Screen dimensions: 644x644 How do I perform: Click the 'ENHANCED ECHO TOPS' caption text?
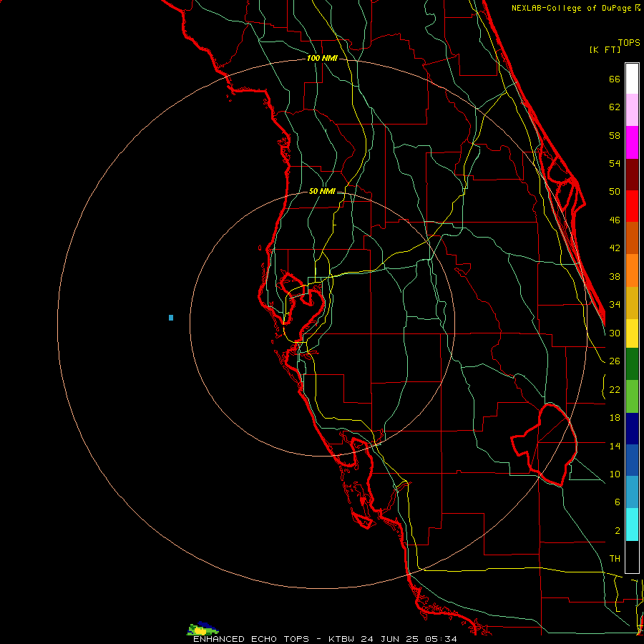pyautogui.click(x=251, y=639)
